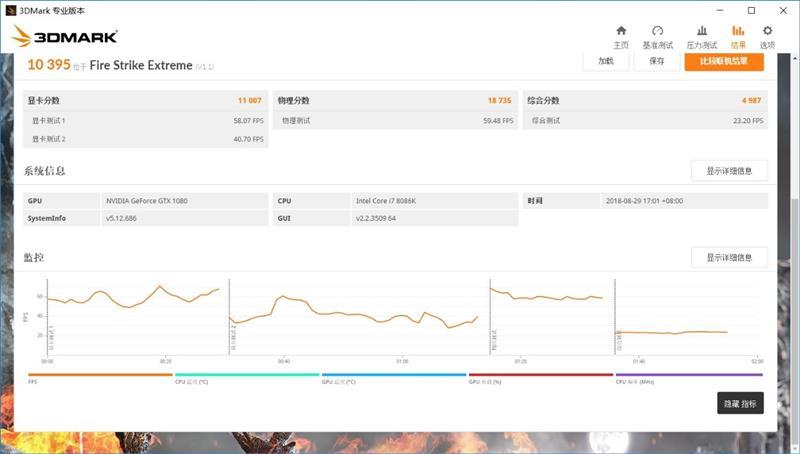Click the vertical scrollbar on the right
Screen dimensions: 800x454
pos(794,250)
